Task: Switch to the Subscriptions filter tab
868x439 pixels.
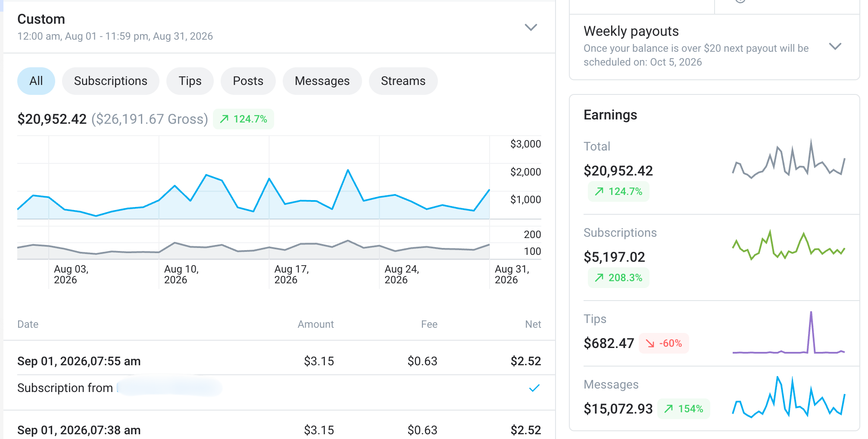Action: (x=111, y=81)
